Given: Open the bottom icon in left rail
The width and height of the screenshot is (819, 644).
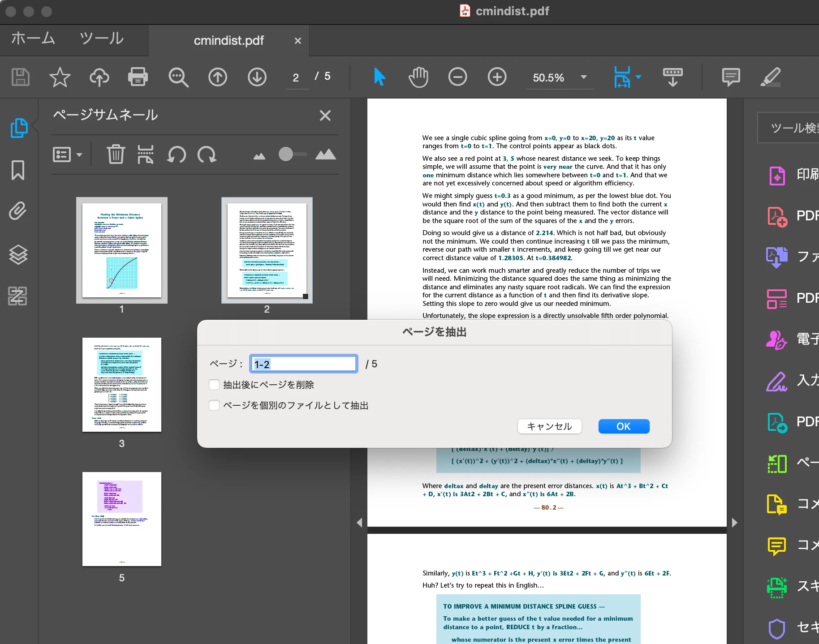Looking at the screenshot, I should [x=18, y=296].
